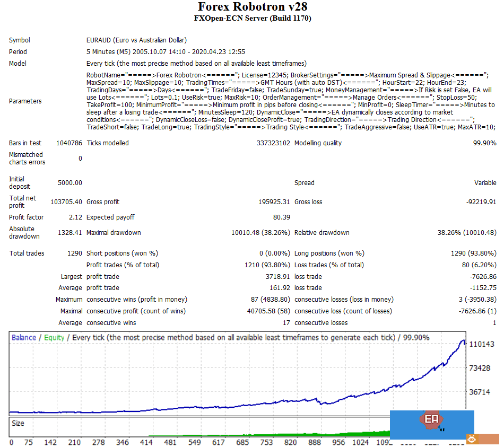Screen dimensions: 504x447
Task: Click the 'Parameters' row label
Action: tap(25, 101)
